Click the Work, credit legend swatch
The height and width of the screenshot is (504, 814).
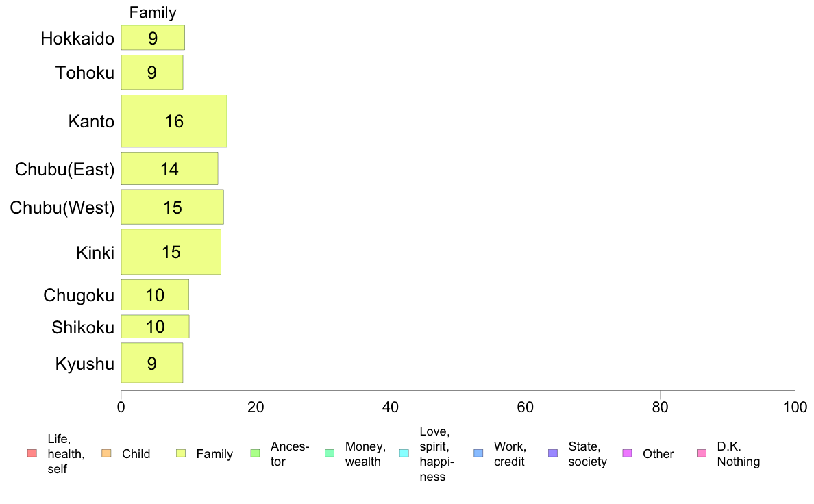pyautogui.click(x=479, y=453)
